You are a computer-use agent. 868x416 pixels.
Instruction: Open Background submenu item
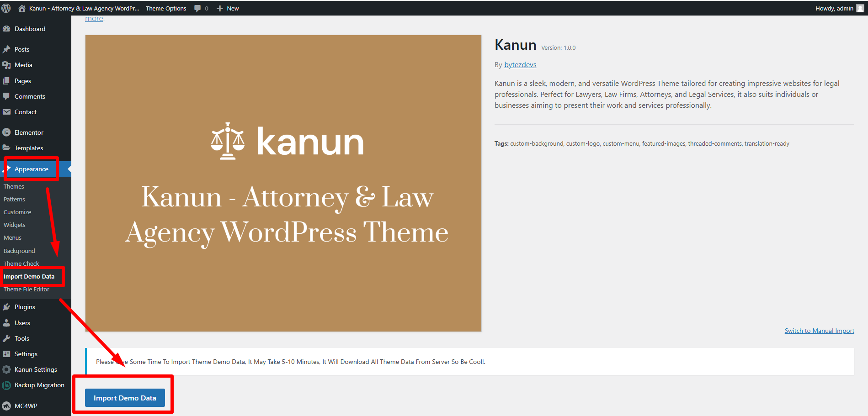click(19, 251)
